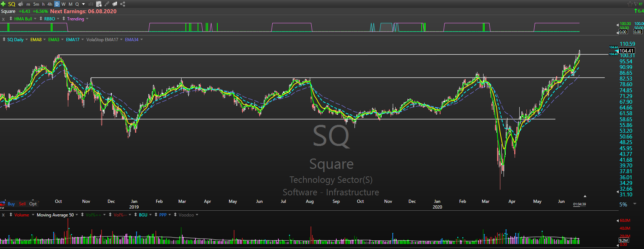The width and height of the screenshot is (644, 249).
Task: Click the move handle beside HMA Bull
Action: point(11,19)
